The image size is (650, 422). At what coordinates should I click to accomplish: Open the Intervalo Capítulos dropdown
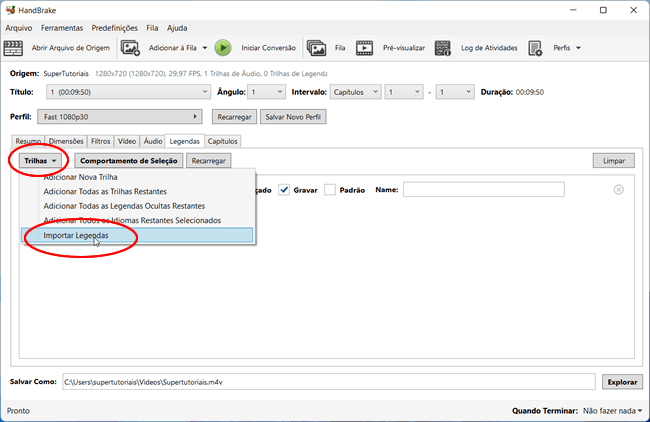[354, 91]
